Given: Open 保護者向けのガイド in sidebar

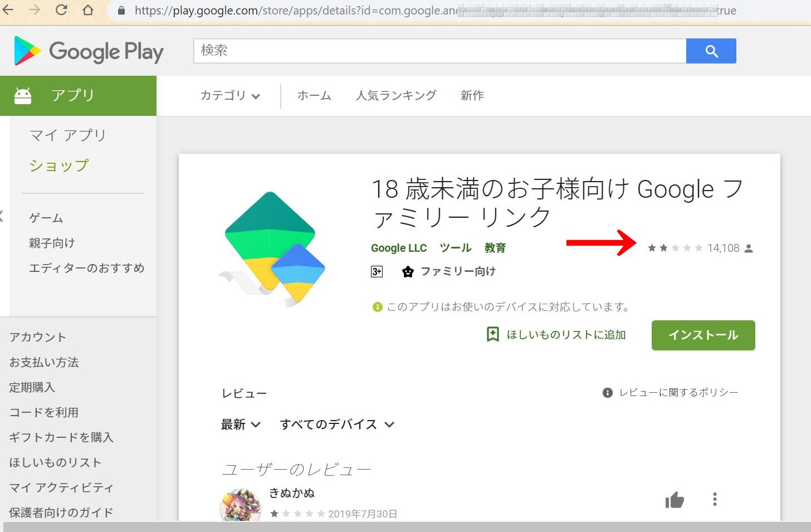Looking at the screenshot, I should (x=61, y=513).
